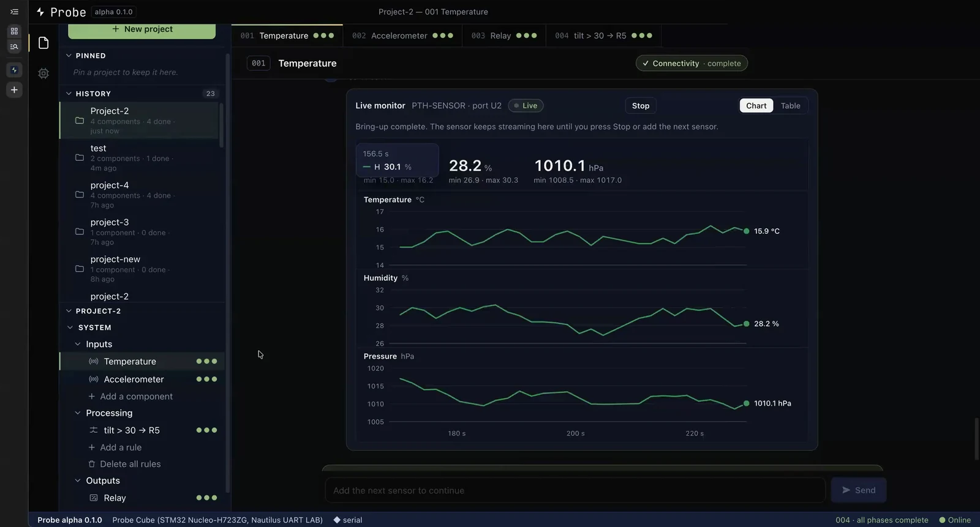980x527 pixels.
Task: Click the serial diamond icon in status bar
Action: tap(337, 520)
